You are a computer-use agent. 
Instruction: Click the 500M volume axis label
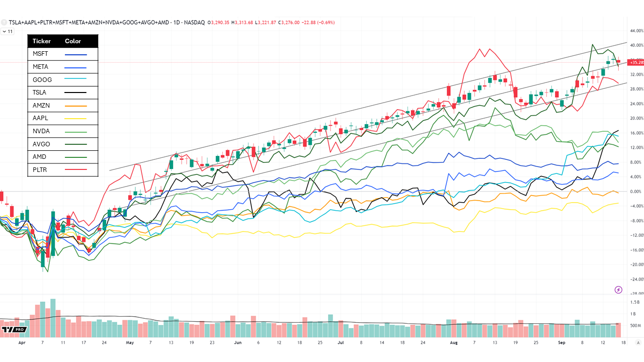(x=636, y=326)
